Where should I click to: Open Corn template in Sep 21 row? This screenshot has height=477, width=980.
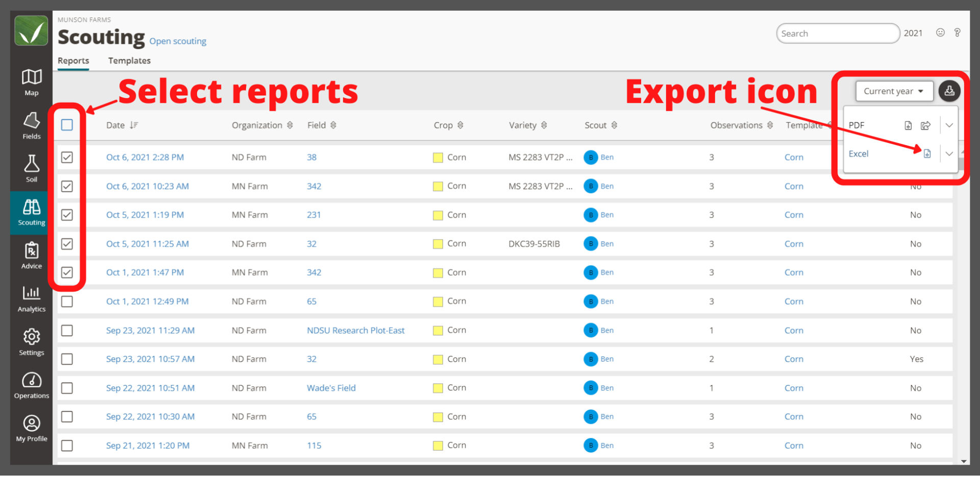794,445
